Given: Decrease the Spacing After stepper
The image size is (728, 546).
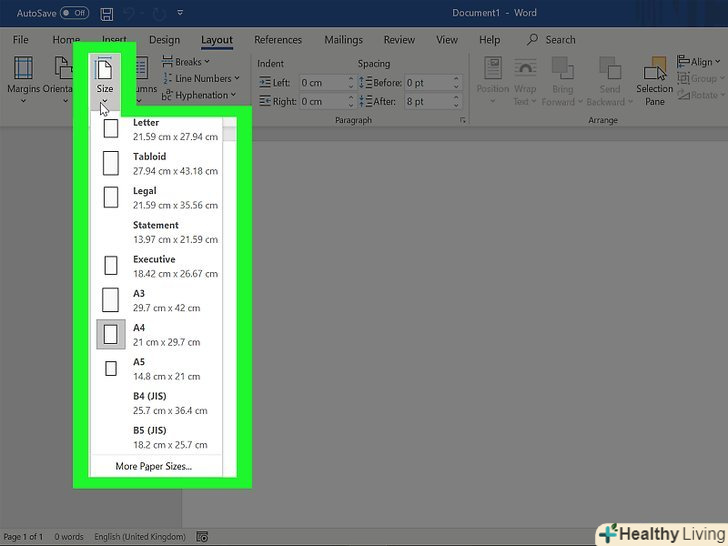Looking at the screenshot, I should [456, 105].
